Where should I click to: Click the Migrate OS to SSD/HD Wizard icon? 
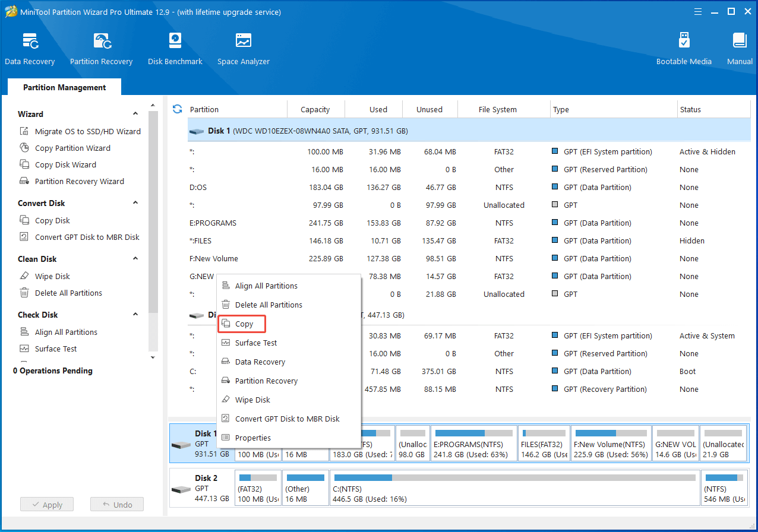tap(24, 131)
